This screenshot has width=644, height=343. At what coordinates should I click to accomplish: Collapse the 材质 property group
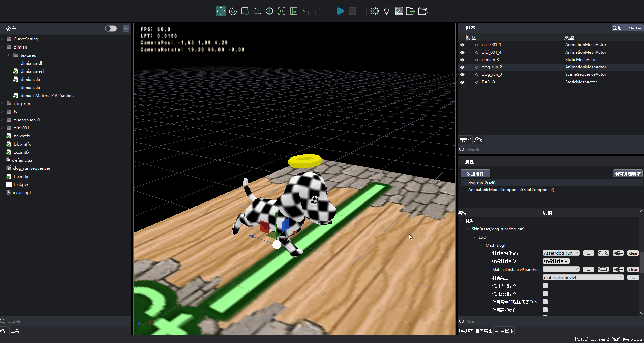pos(461,221)
